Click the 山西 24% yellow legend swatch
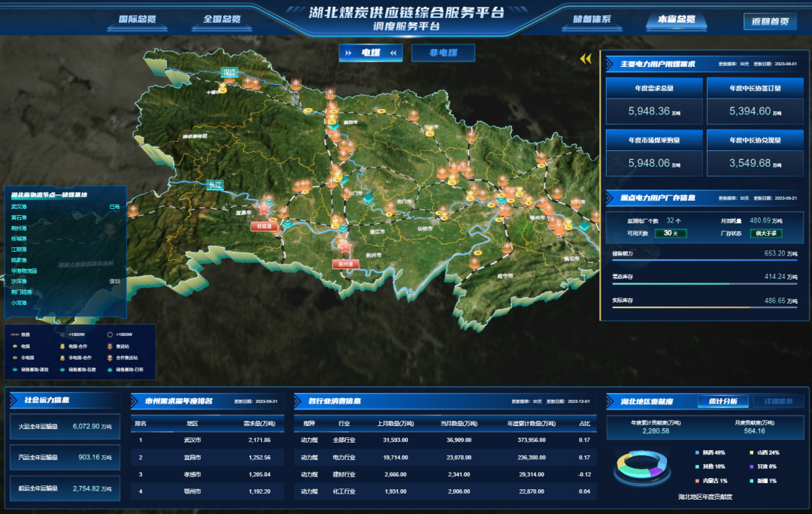812x514 pixels. click(751, 452)
